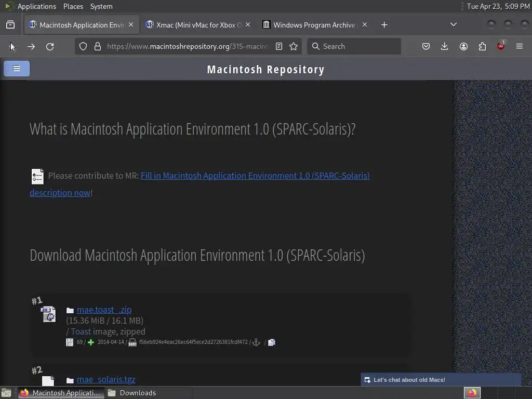Click the 15.36 MiB / 16.1 MB text
This screenshot has width=532, height=399.
105,321
